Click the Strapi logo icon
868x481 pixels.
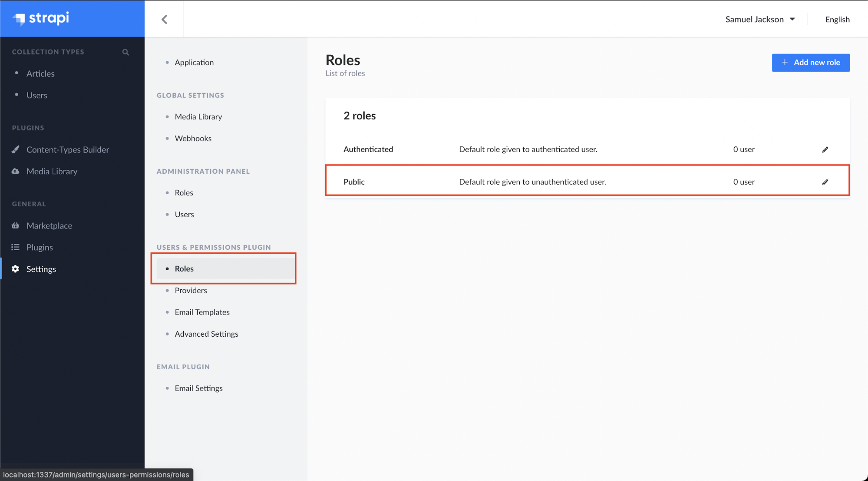(x=19, y=19)
